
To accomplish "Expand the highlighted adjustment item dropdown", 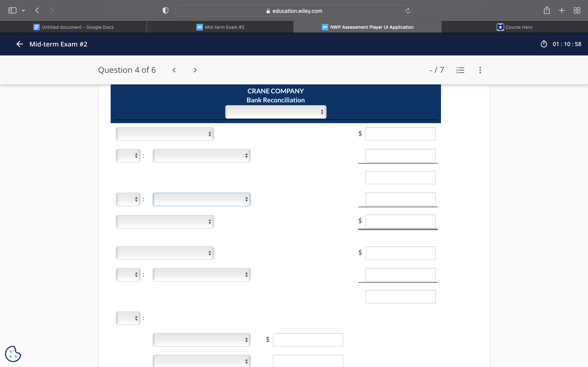I will (201, 199).
